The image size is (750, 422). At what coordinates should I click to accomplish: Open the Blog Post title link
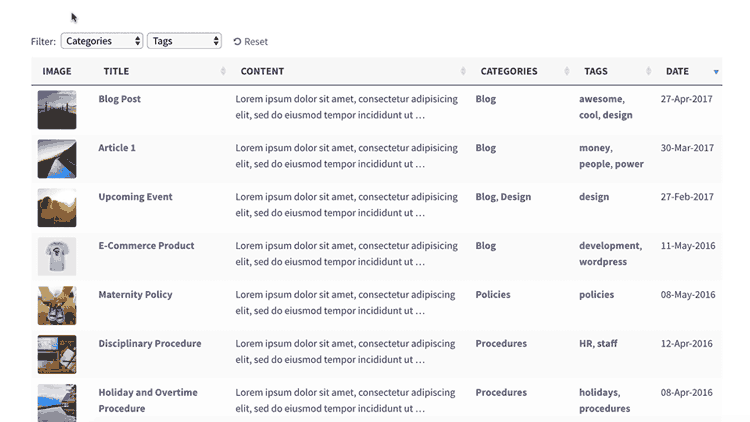(120, 99)
